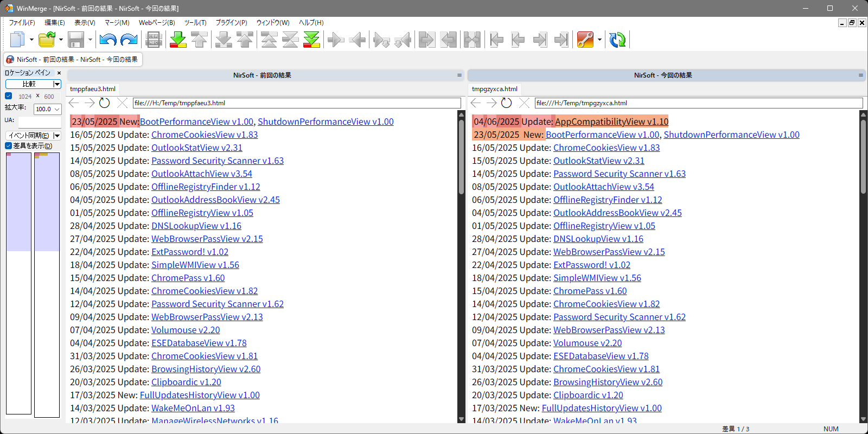Open left pane OutlookStatView v2.31 link

coord(197,148)
